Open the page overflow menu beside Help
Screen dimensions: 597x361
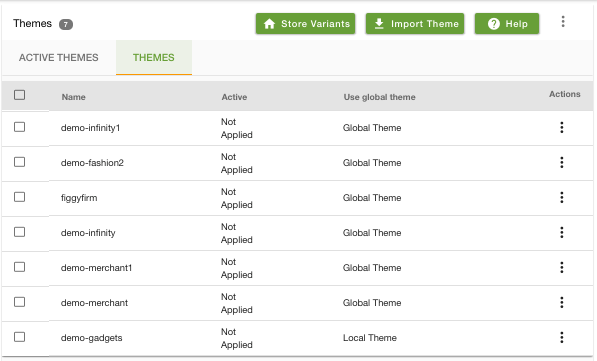(563, 22)
